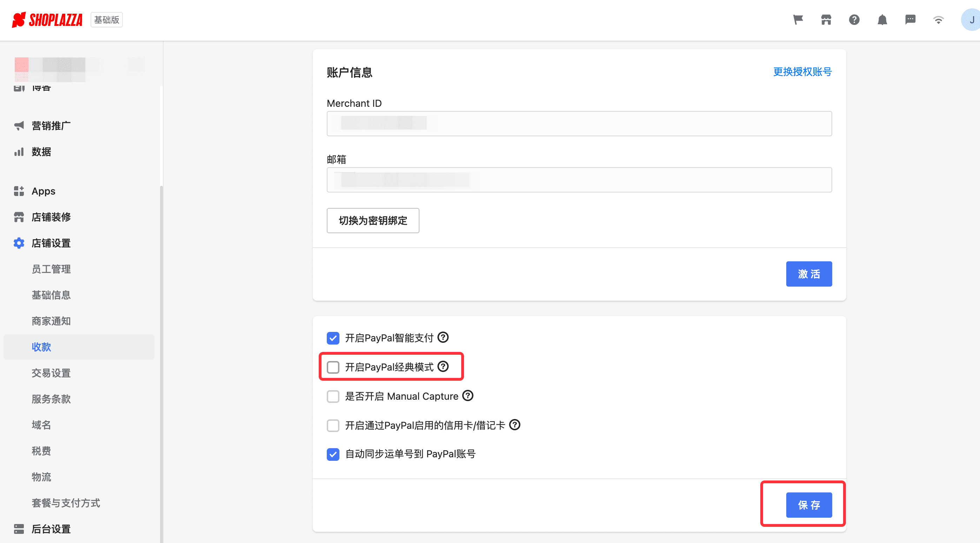Image resolution: width=980 pixels, height=543 pixels.
Task: Click the Apps grid icon
Action: 19,191
